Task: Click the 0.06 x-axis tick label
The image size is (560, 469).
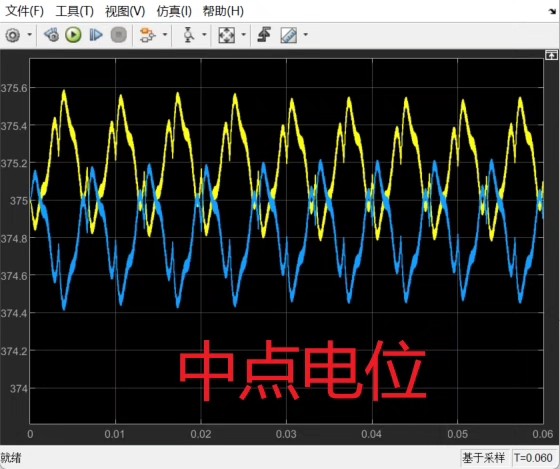Action: pyautogui.click(x=542, y=434)
